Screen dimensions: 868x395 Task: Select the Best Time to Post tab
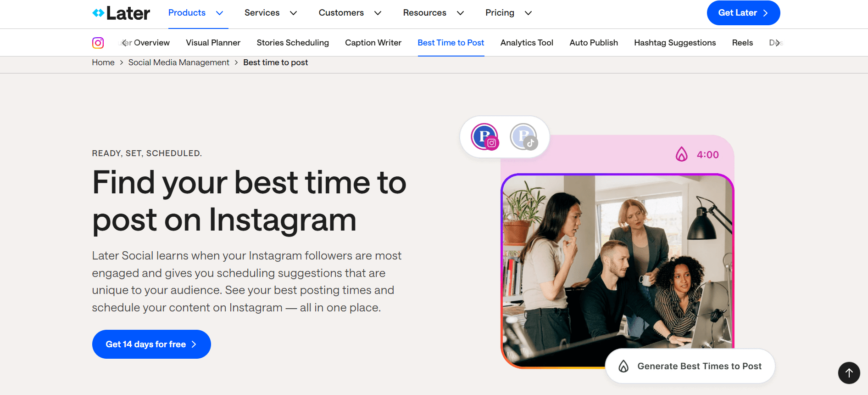click(451, 43)
